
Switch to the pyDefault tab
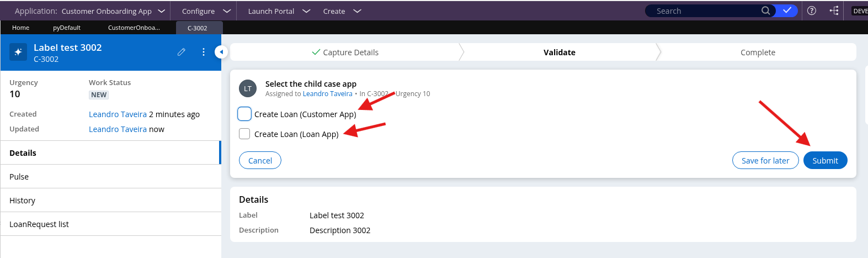click(67, 28)
